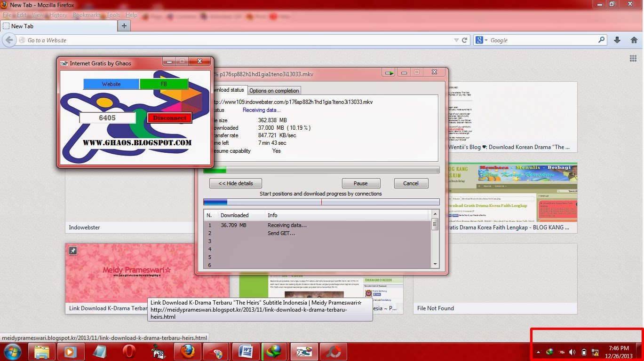Open the Bookmarks menu

87,15
